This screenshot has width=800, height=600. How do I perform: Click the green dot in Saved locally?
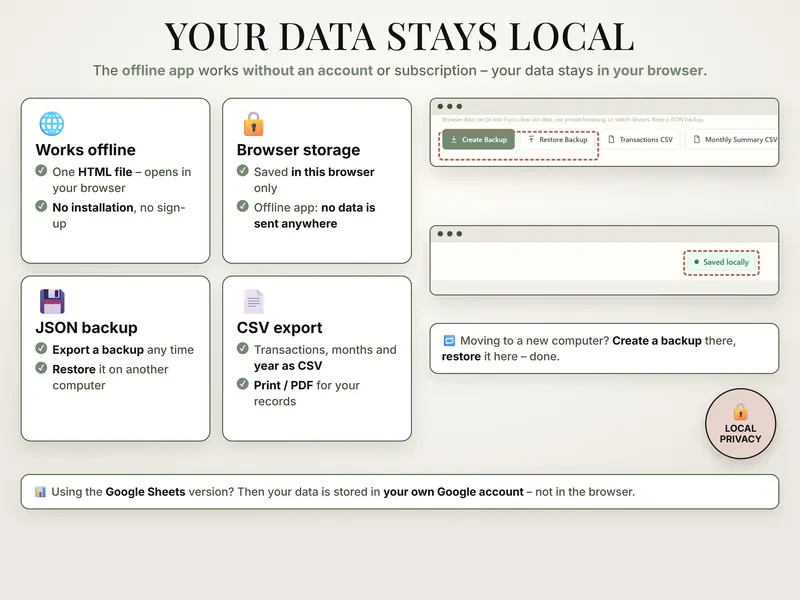pos(696,262)
